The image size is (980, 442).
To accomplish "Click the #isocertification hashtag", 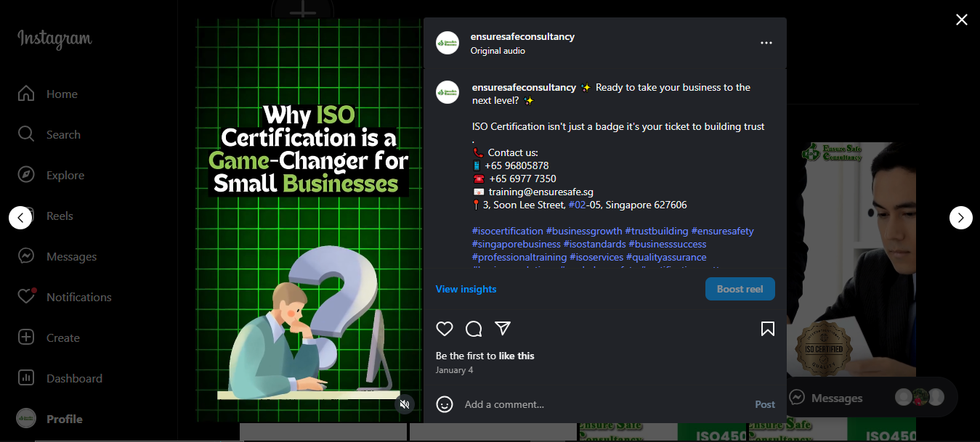I will pyautogui.click(x=507, y=231).
